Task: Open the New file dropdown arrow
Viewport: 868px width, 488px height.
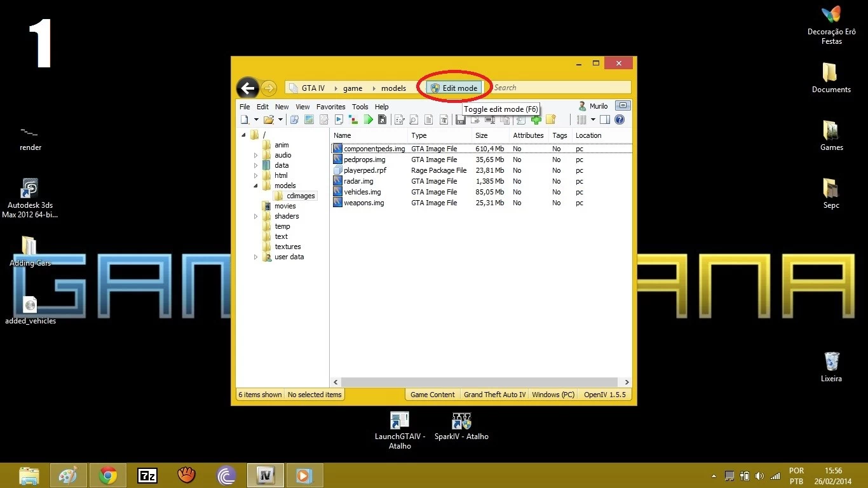Action: pyautogui.click(x=256, y=119)
